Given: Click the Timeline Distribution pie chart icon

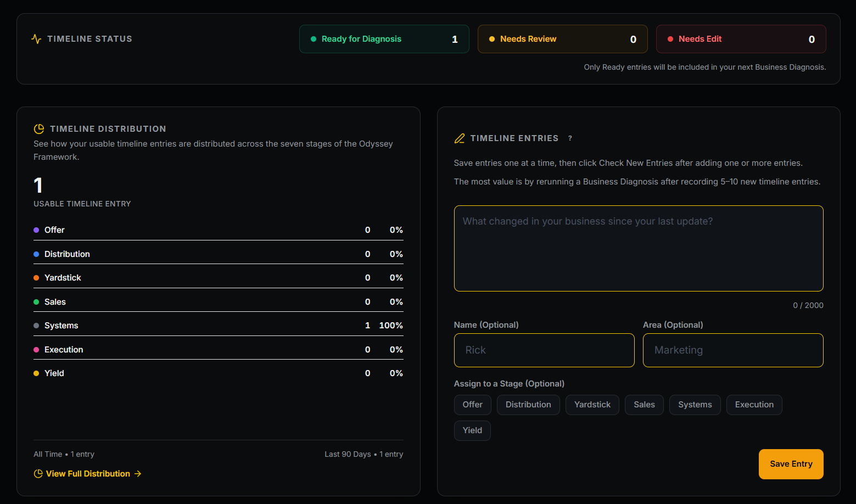Looking at the screenshot, I should [x=39, y=129].
